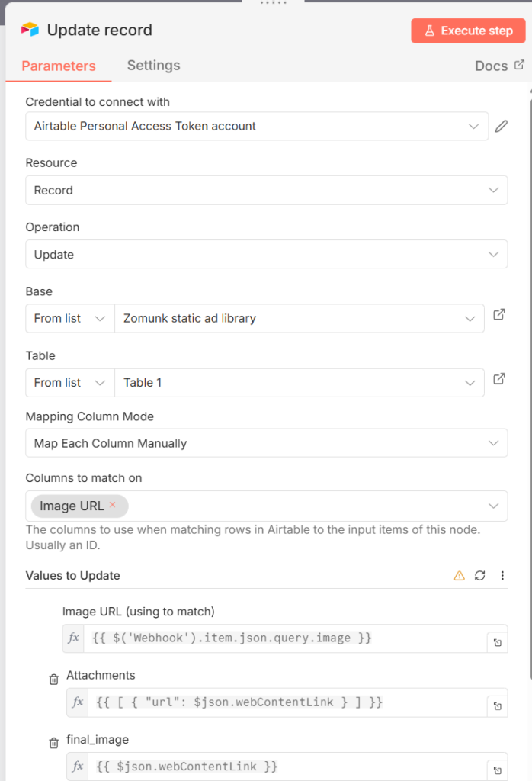
Task: Open the selected Base in external link
Action: click(x=499, y=314)
